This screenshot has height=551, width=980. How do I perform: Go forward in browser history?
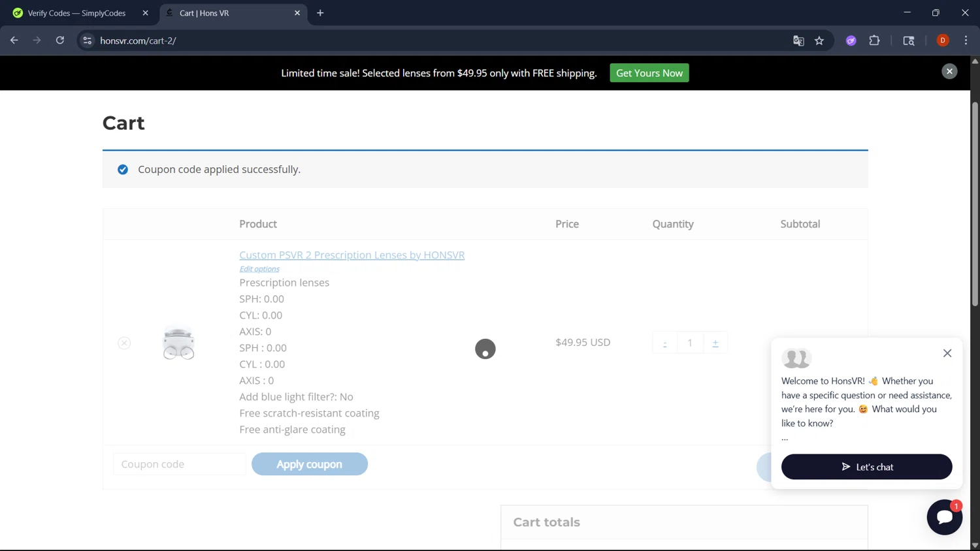coord(37,40)
